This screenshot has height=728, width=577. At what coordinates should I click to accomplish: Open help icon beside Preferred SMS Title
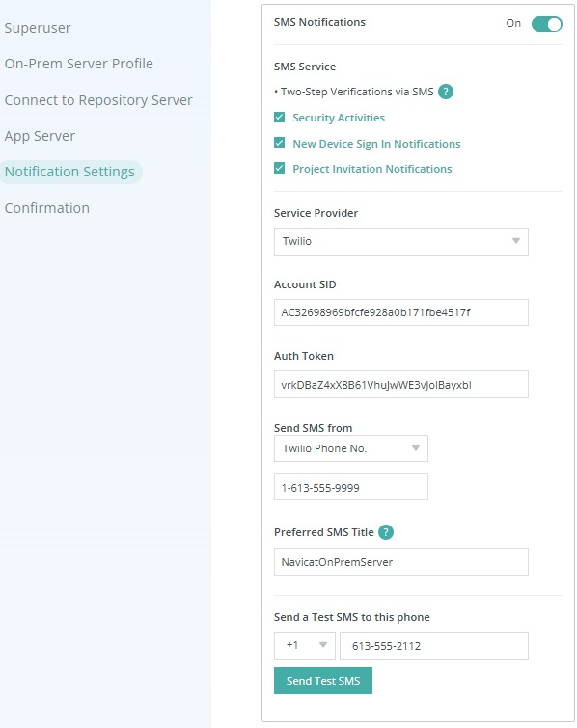click(386, 532)
